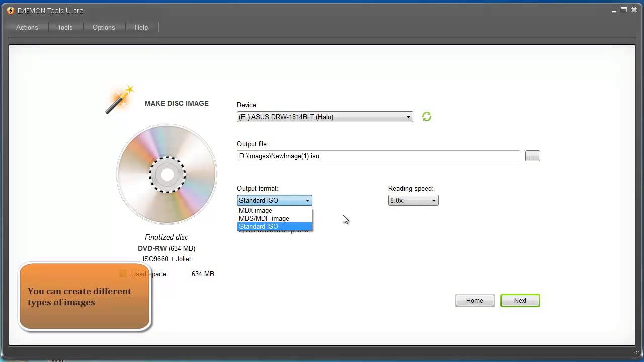
Task: Click the 'DVD-RW (634 MB)' label
Action: 167,248
